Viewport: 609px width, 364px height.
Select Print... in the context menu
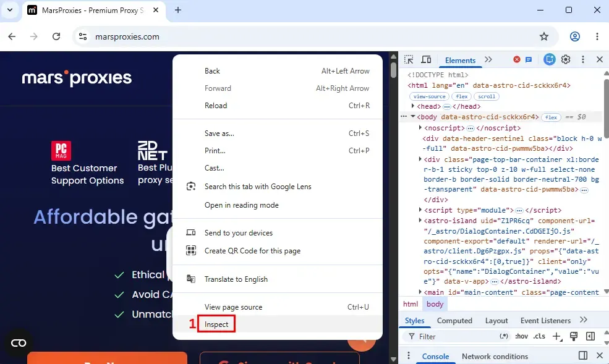pyautogui.click(x=278, y=151)
